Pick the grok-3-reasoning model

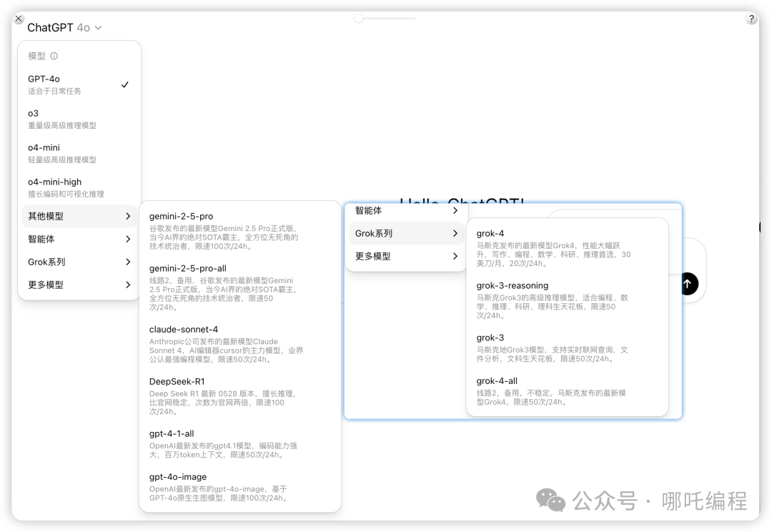click(x=567, y=300)
